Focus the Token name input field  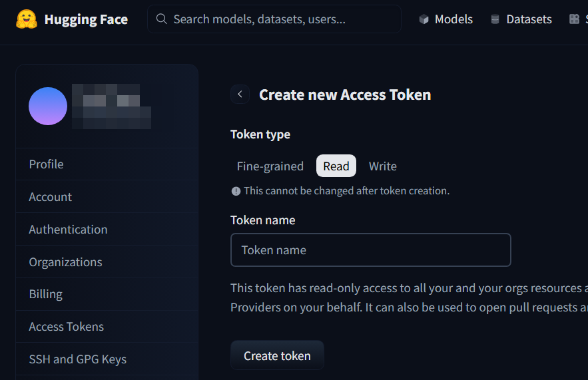point(370,250)
